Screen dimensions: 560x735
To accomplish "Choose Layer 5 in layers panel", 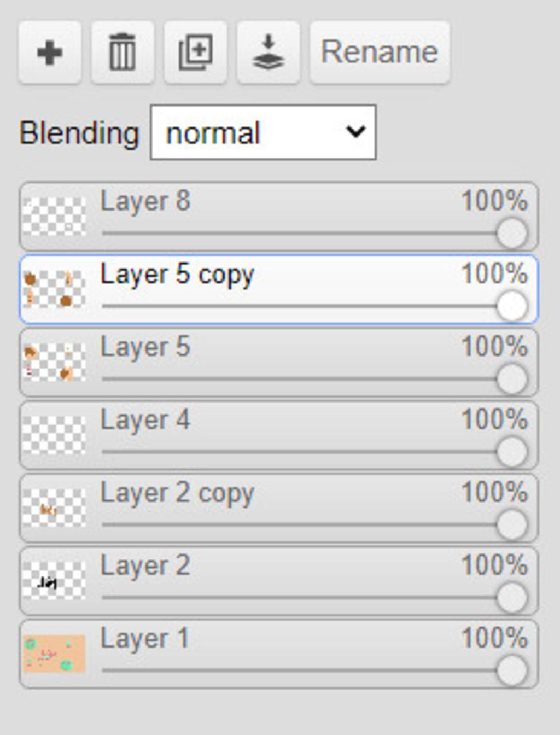I will 279,362.
